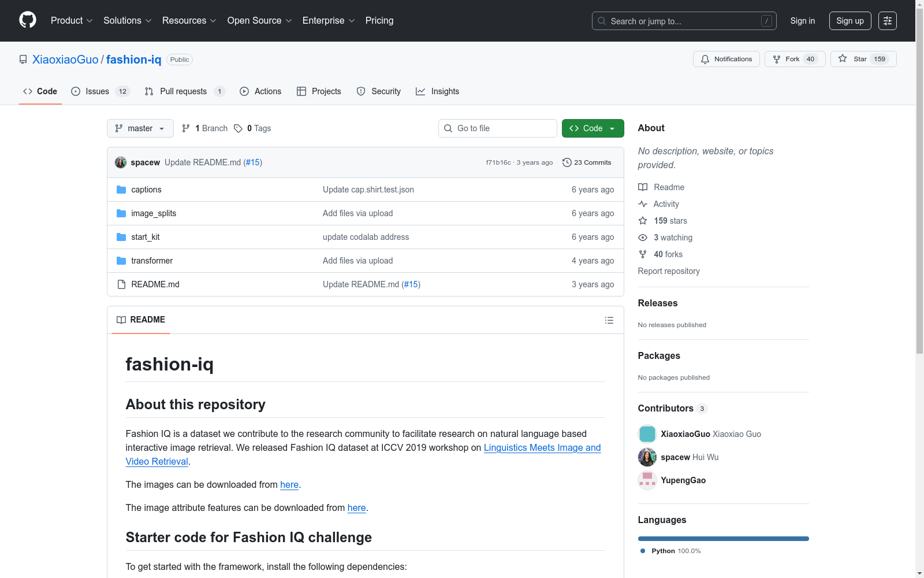Go to the Pricing page

point(379,21)
